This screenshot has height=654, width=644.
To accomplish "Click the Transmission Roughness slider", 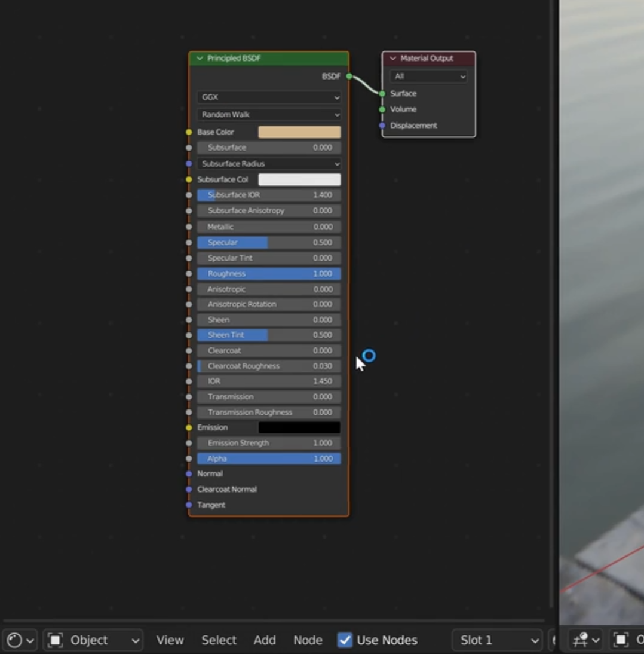I will pos(269,412).
